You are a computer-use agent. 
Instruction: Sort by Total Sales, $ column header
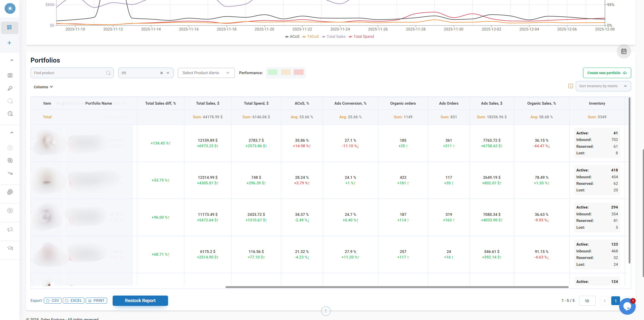[207, 103]
